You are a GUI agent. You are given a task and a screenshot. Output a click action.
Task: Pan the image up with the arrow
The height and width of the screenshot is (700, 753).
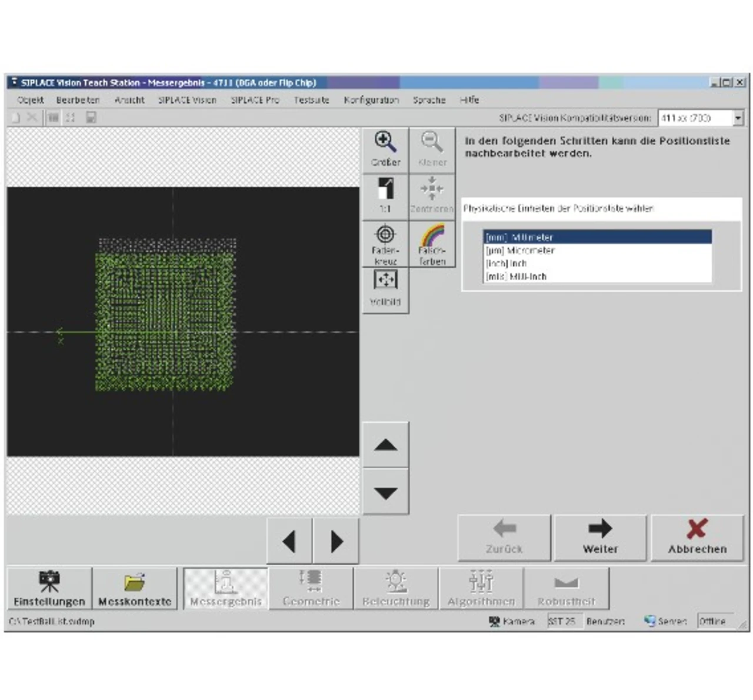385,445
